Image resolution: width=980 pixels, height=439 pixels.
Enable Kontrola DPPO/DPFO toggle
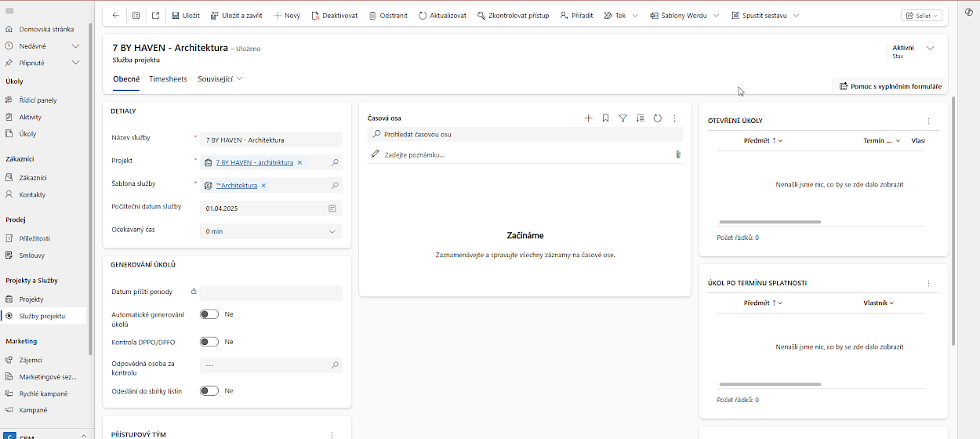click(209, 342)
